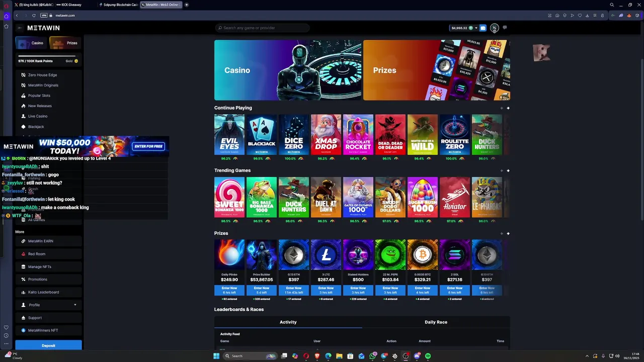This screenshot has height=362, width=644.
Task: Click the browser heart bookmark icon
Action: (x=580, y=16)
